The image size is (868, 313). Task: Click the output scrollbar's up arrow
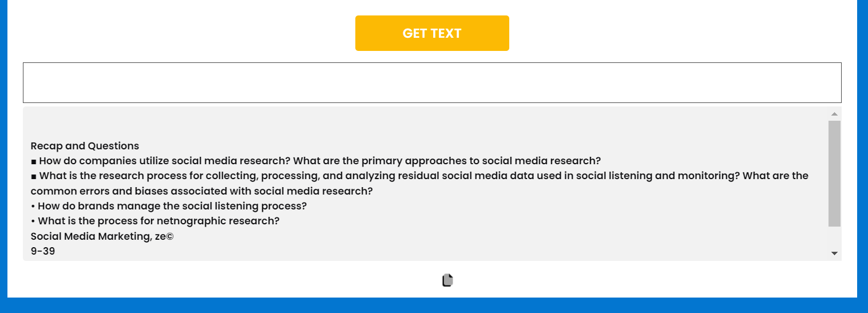pos(834,114)
